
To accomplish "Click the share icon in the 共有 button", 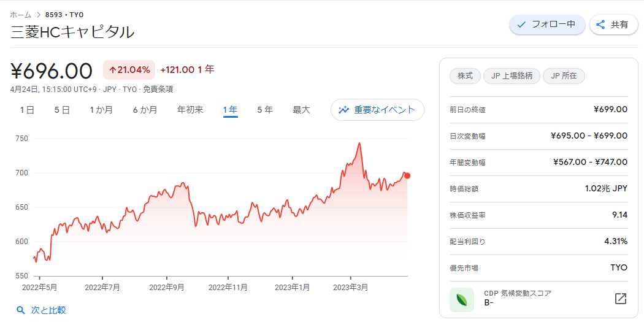I will [600, 25].
